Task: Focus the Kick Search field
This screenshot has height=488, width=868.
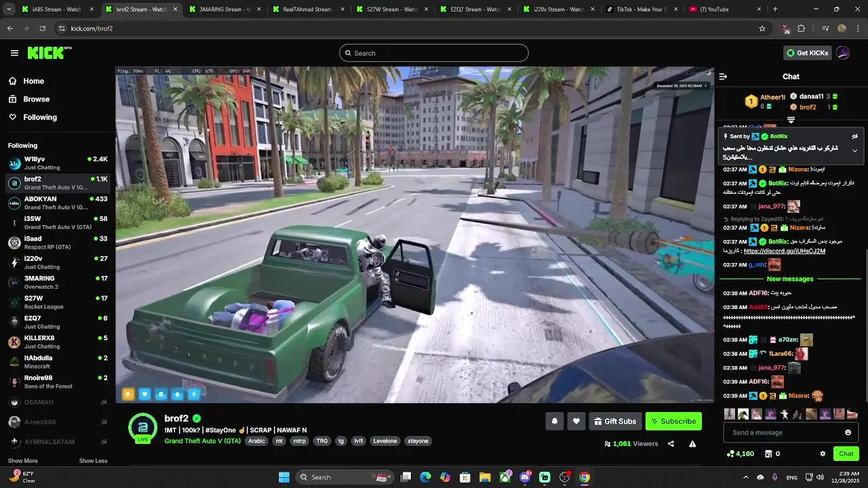Action: [x=434, y=53]
